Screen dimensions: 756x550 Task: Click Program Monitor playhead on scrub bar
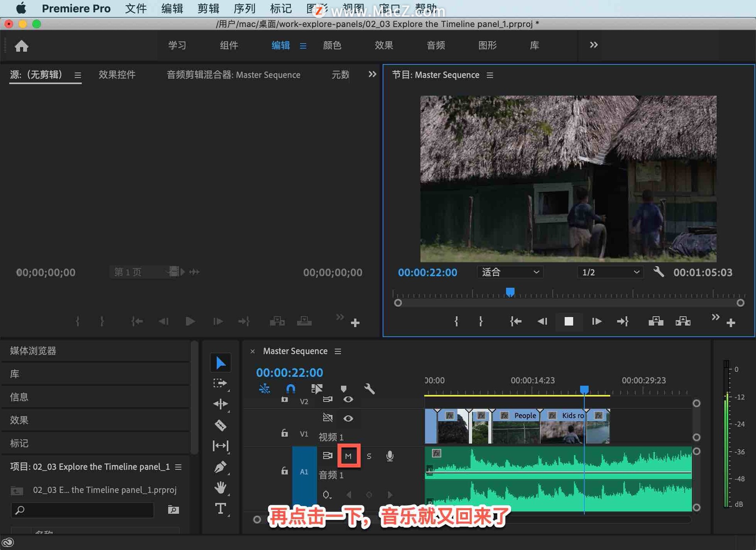tap(510, 292)
